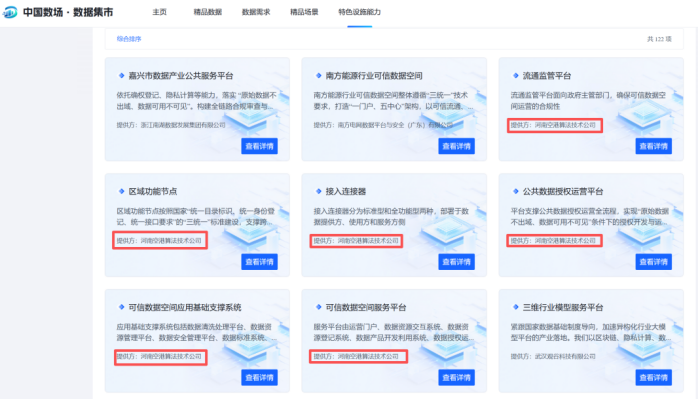Click the description starting 区域功能节点按照国家
Screen dimensions: 698x399
coord(196,216)
